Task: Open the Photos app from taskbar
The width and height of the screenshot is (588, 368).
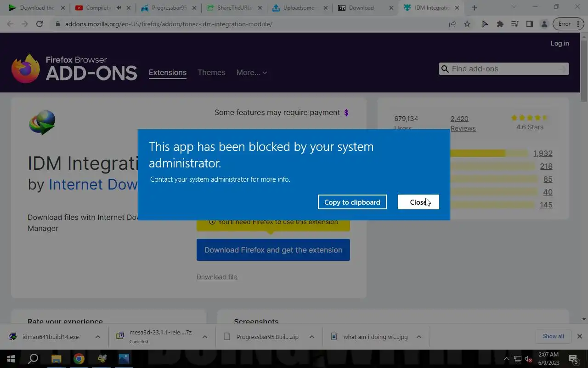Action: (x=124, y=359)
